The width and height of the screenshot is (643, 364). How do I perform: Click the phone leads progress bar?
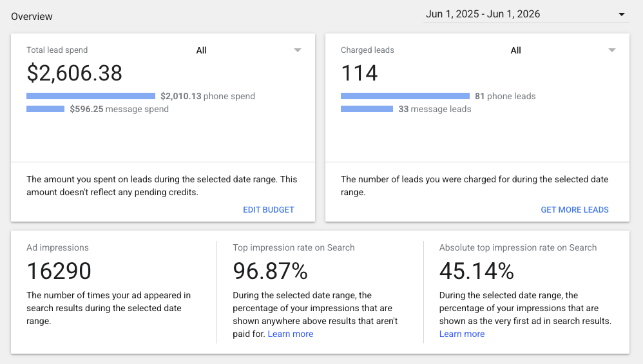coord(405,96)
